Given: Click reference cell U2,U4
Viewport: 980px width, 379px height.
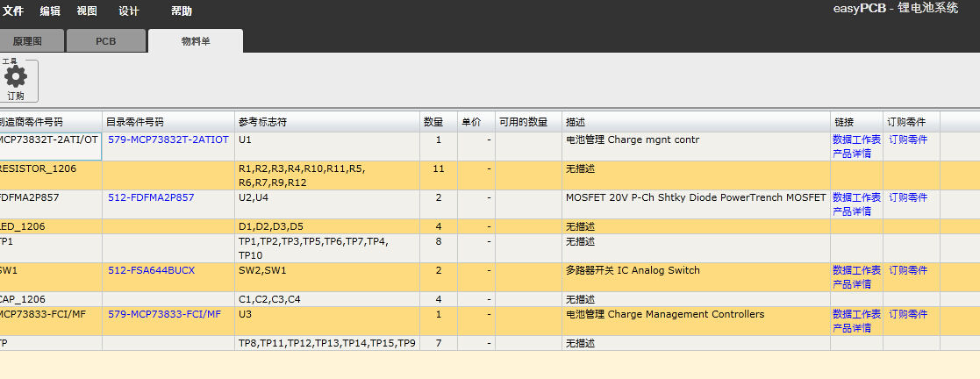Looking at the screenshot, I should point(327,204).
